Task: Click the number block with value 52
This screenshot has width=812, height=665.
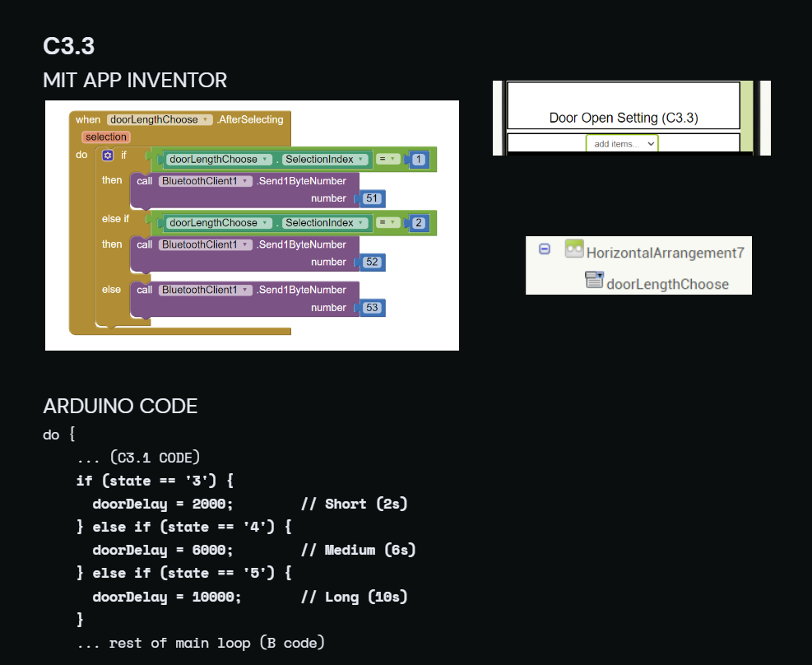Action: click(372, 262)
